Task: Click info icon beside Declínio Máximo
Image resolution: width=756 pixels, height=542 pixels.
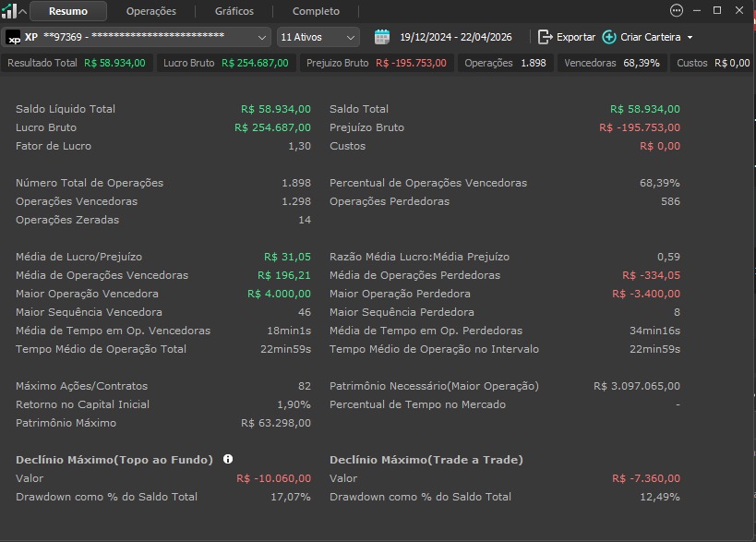Action: 228,459
